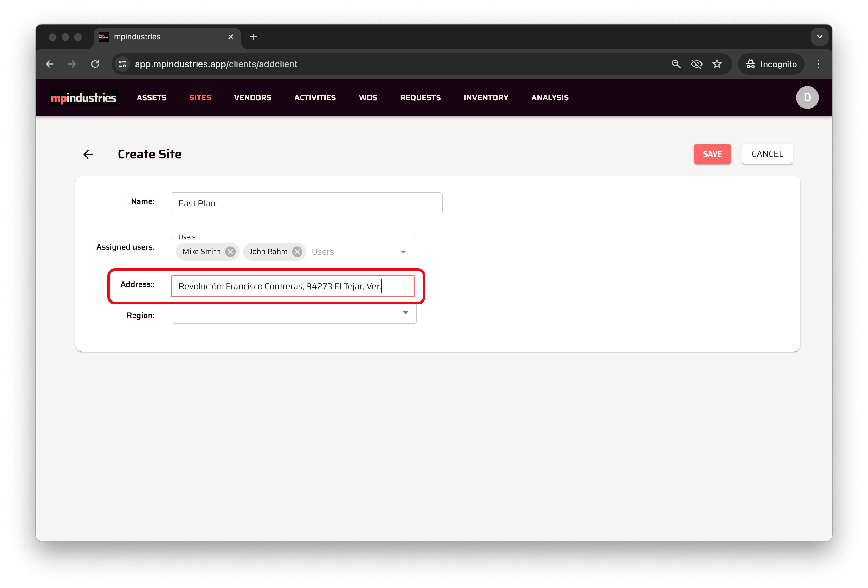This screenshot has width=868, height=588.
Task: Expand the Users dropdown arrow
Action: [403, 252]
